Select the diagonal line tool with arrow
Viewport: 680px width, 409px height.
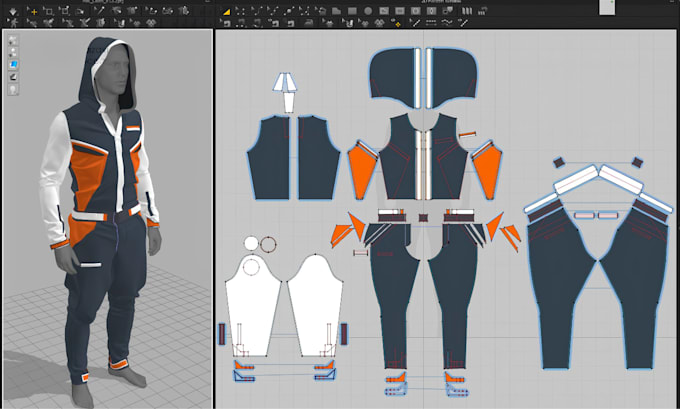coord(415,23)
